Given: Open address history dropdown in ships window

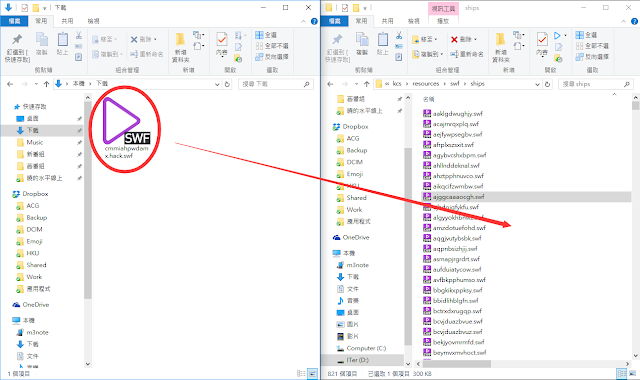Looking at the screenshot, I should click(538, 84).
